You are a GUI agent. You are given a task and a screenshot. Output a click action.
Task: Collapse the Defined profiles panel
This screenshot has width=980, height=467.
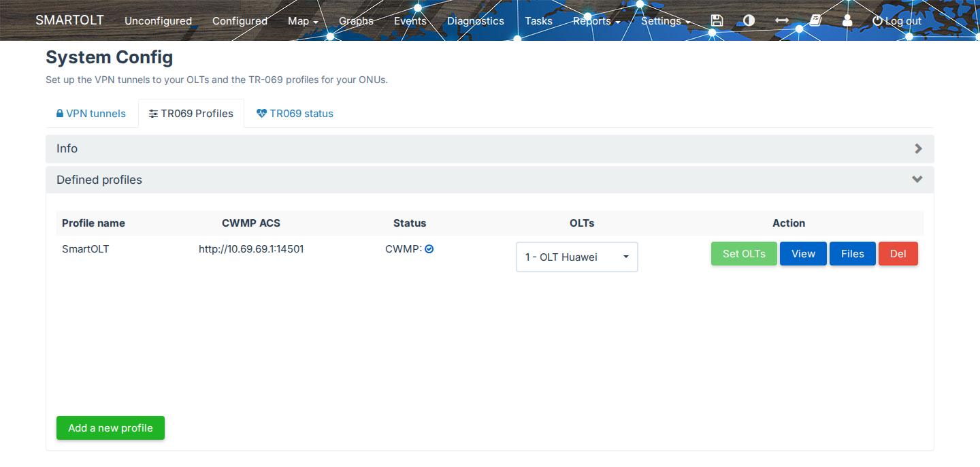490,180
